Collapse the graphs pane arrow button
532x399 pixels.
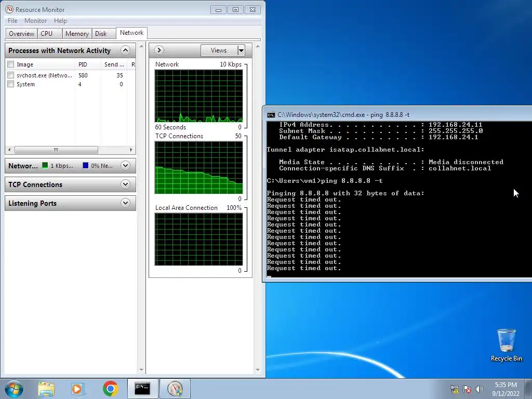pyautogui.click(x=159, y=50)
